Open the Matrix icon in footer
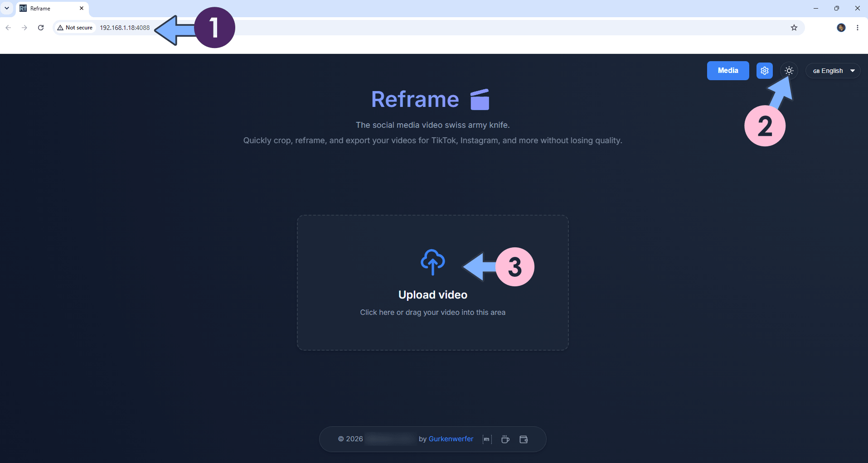The width and height of the screenshot is (868, 463). pyautogui.click(x=487, y=439)
